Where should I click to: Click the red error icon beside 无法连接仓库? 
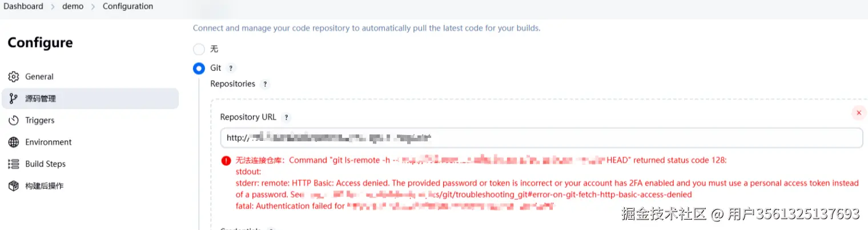click(x=226, y=161)
